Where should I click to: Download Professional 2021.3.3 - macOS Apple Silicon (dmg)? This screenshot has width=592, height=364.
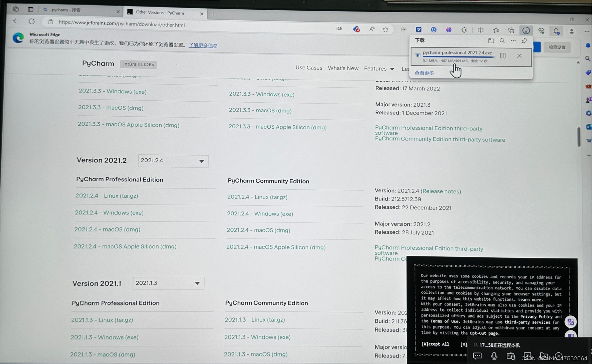click(129, 125)
